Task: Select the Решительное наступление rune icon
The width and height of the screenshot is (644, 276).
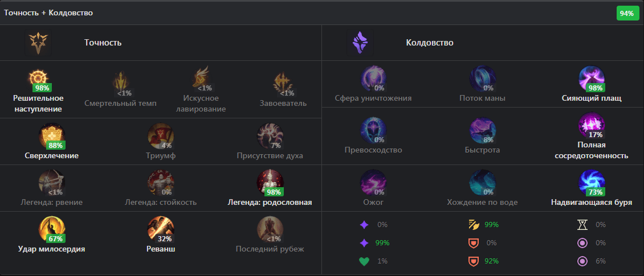Action: 38,79
